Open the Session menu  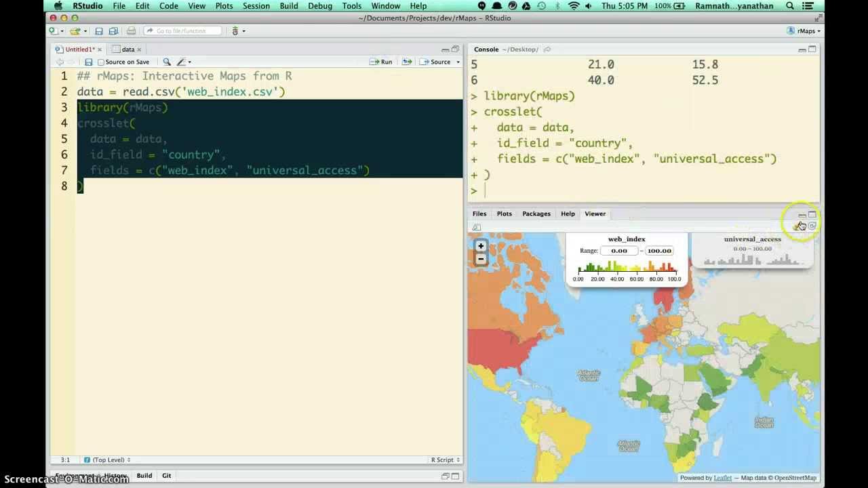256,6
